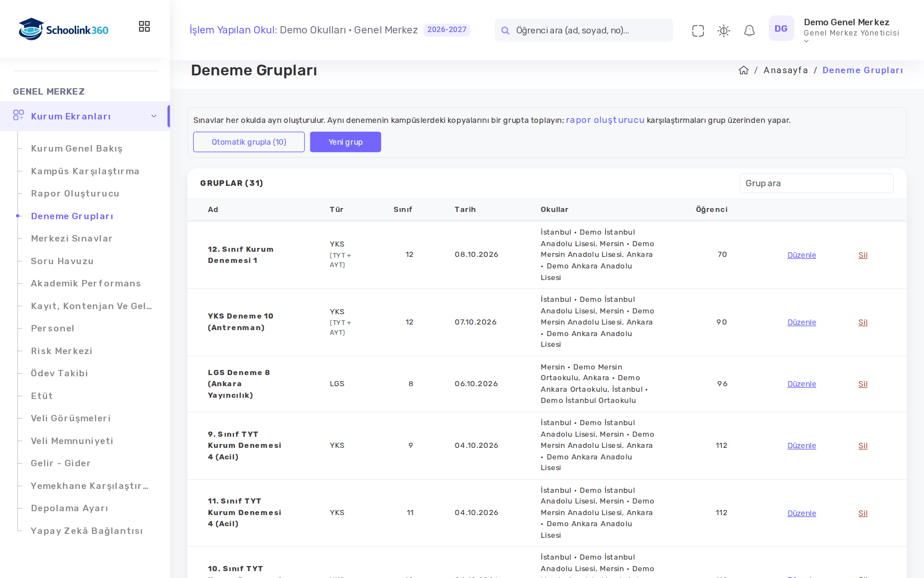
Task: Open Depolama Ayarı menu item
Action: pyautogui.click(x=69, y=508)
